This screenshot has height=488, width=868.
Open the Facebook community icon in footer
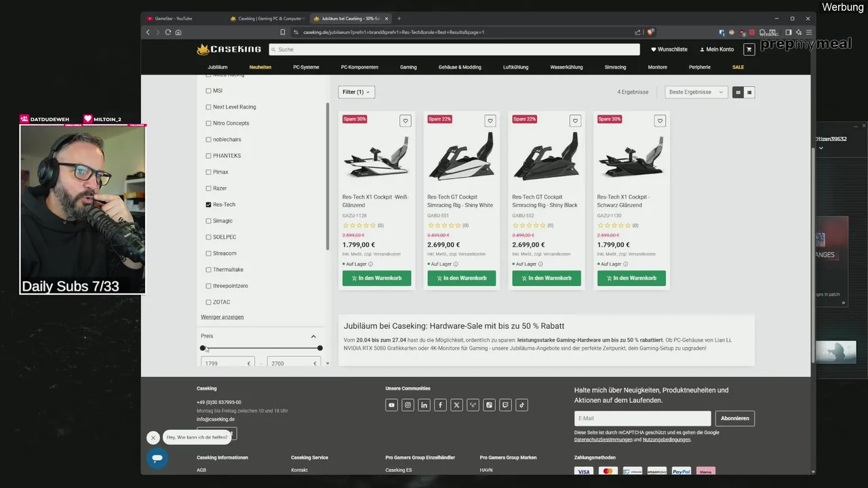tap(440, 405)
